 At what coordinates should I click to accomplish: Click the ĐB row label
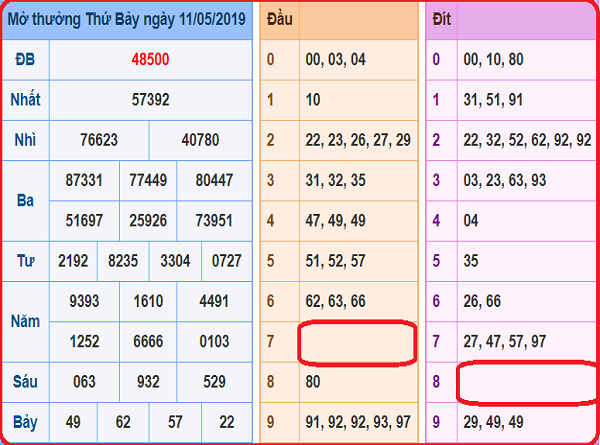[x=25, y=59]
